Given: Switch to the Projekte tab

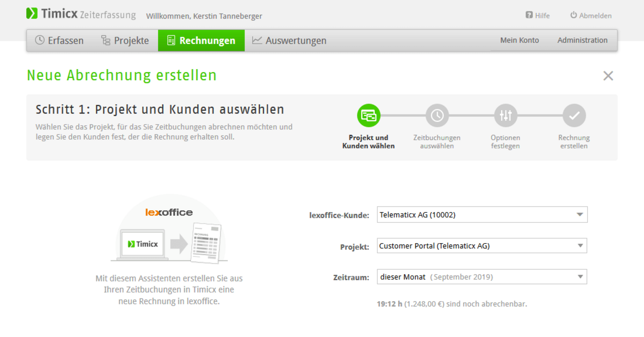Looking at the screenshot, I should pyautogui.click(x=125, y=41).
